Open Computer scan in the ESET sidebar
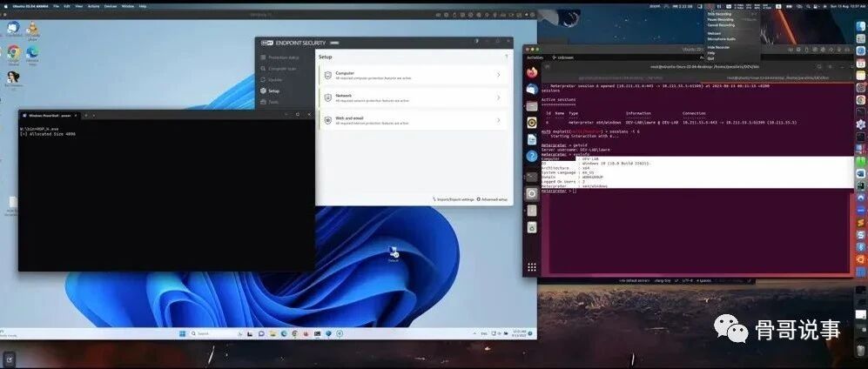Screen dimensions: 868x369 278,69
